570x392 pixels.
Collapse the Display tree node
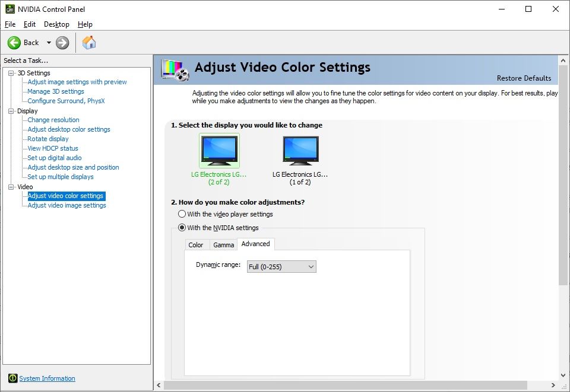tap(11, 111)
